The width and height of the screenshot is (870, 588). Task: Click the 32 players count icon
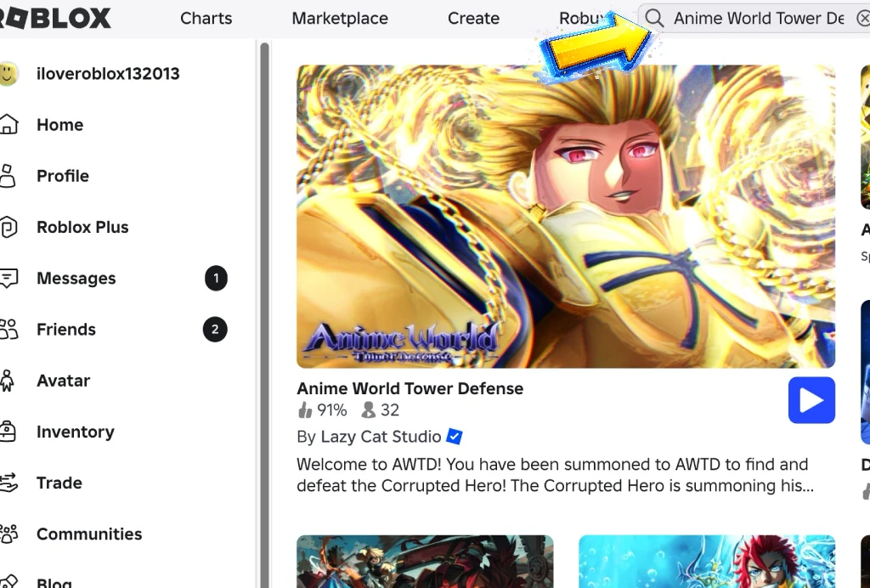point(369,410)
